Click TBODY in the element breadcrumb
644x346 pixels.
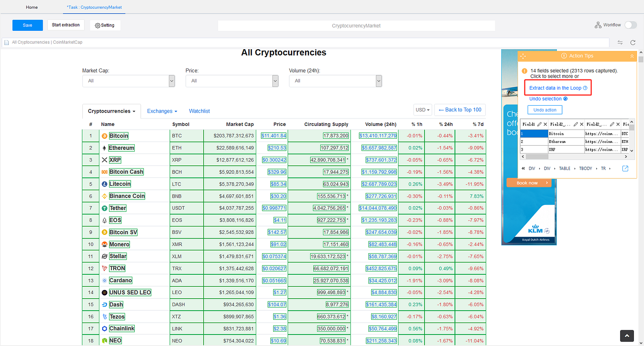coord(585,169)
